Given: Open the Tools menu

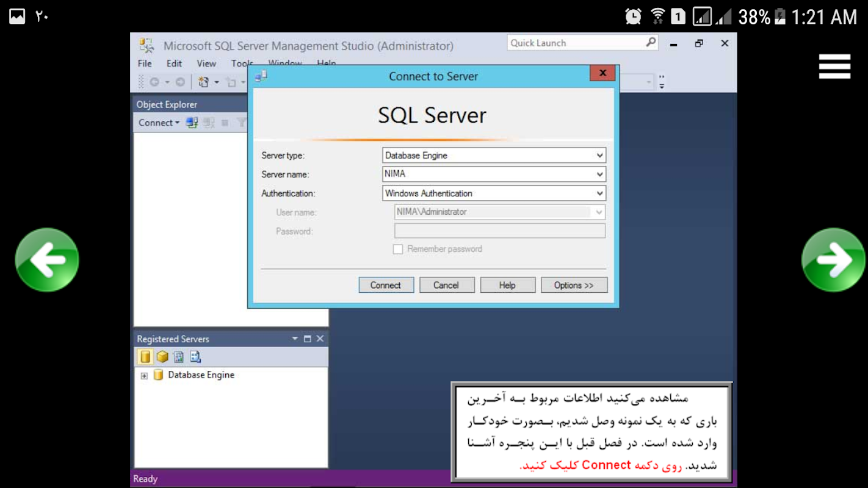Looking at the screenshot, I should 242,63.
